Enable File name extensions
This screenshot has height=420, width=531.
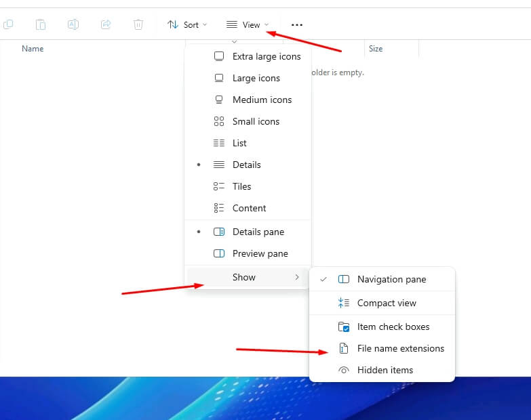click(x=382, y=348)
